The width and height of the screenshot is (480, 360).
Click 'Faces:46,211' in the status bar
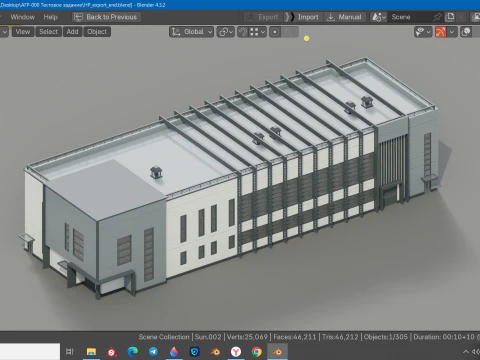point(294,337)
